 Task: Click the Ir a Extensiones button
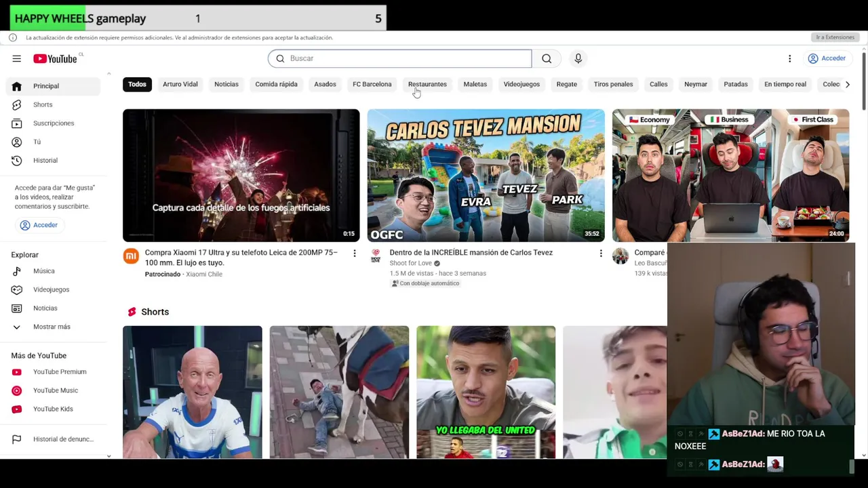point(835,37)
